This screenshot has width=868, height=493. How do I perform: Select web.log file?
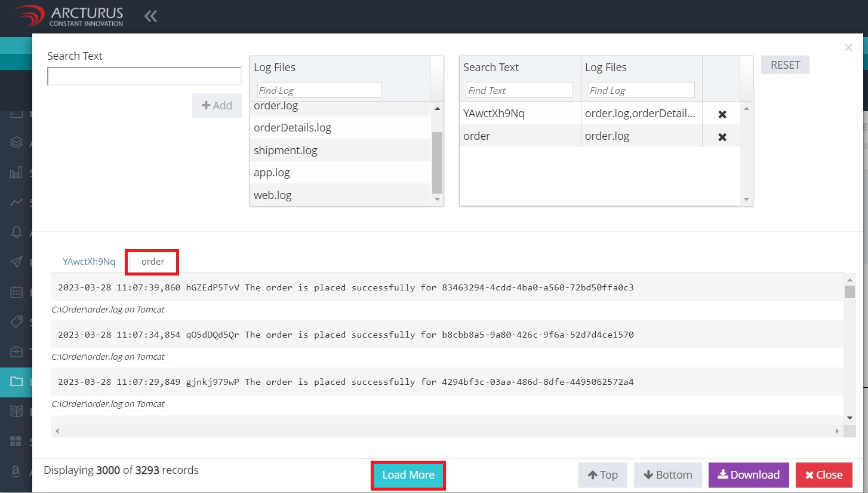(340, 195)
